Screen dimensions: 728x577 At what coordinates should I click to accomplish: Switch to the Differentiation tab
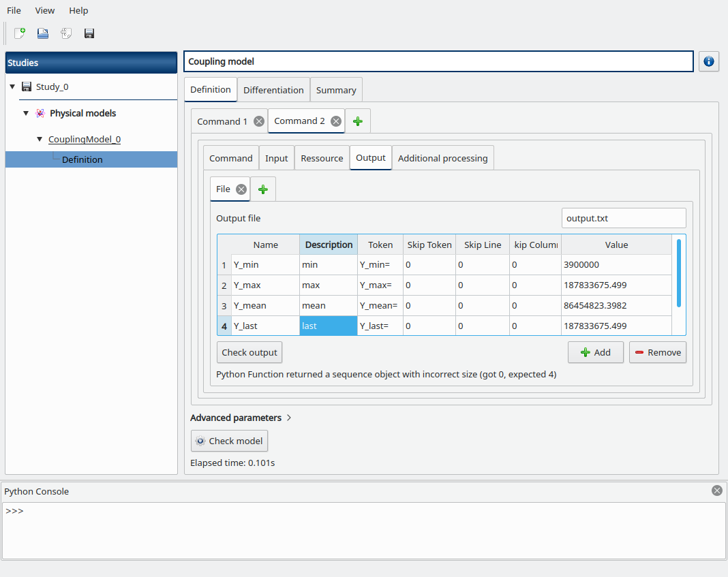[x=273, y=90]
